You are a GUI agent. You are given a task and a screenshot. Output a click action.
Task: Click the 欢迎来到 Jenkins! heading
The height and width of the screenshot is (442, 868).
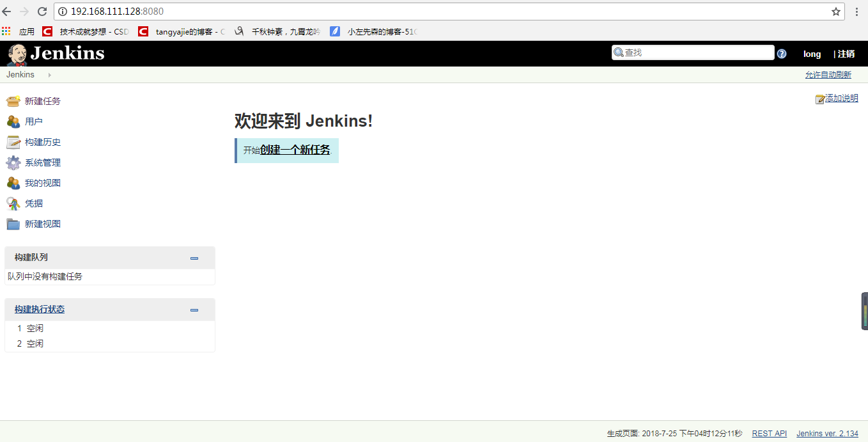tap(304, 121)
